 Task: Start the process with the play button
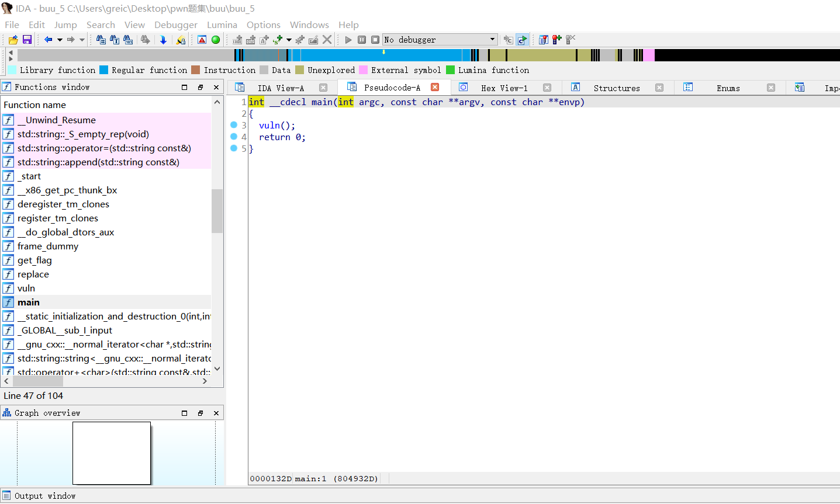point(348,40)
